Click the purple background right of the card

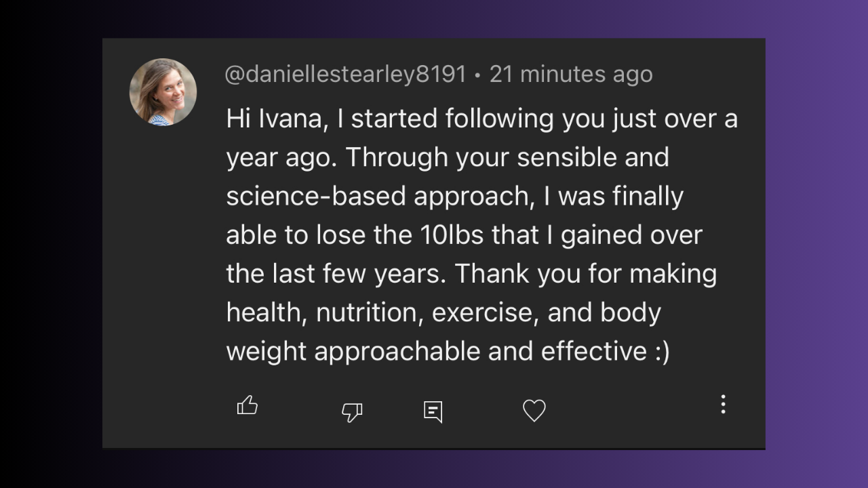(816, 244)
